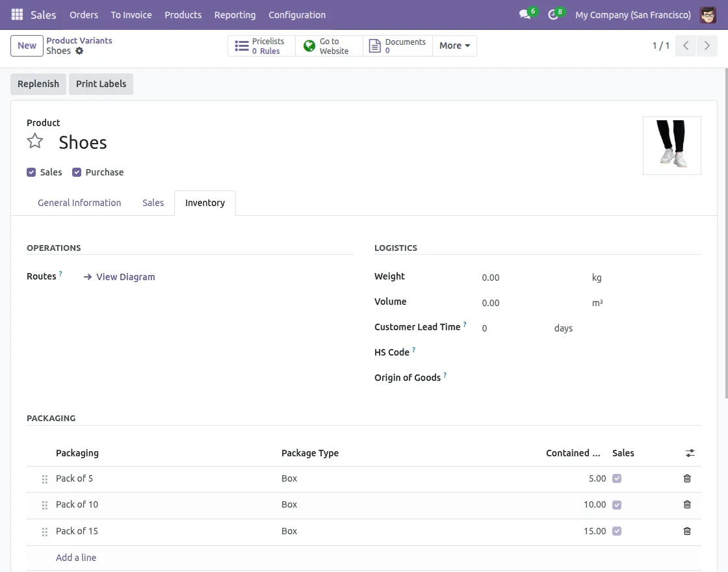Go to next record arrow
Image resolution: width=728 pixels, height=572 pixels.
tap(707, 46)
